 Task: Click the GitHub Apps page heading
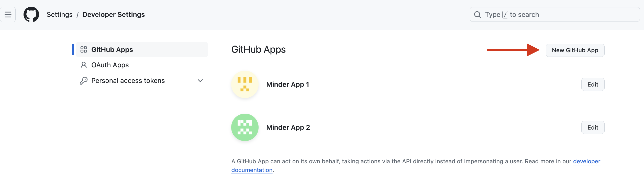coord(258,49)
